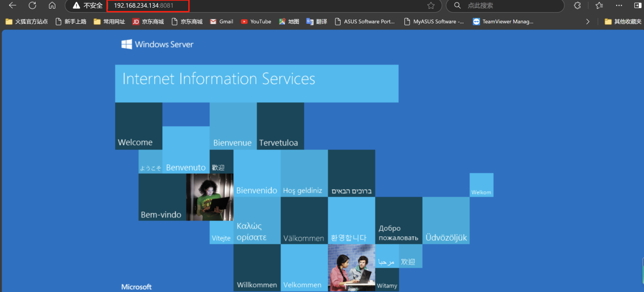Image resolution: width=644 pixels, height=292 pixels.
Task: Click the photo of two people with laptop
Action: point(351,268)
